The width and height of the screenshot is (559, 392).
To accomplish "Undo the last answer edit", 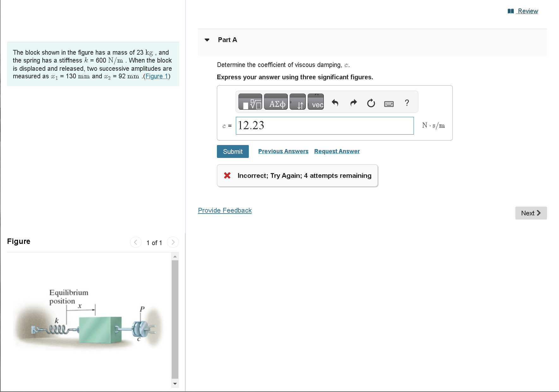I will [x=335, y=103].
